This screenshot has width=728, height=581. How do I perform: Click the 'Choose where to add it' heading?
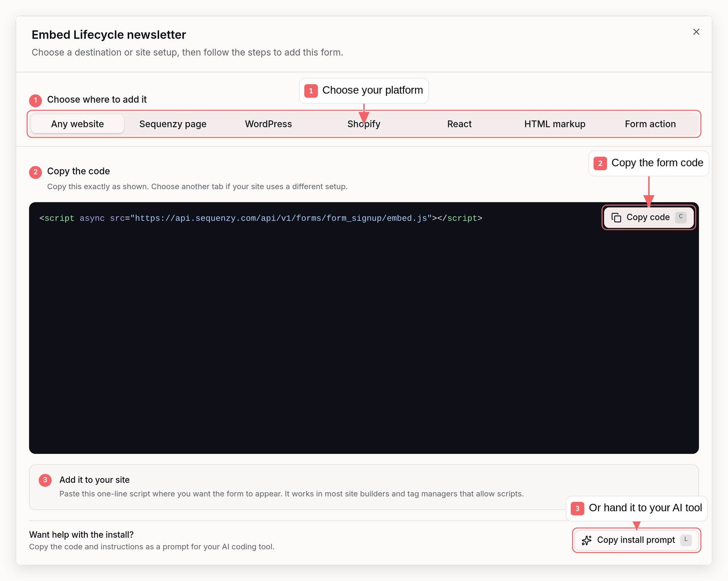97,99
